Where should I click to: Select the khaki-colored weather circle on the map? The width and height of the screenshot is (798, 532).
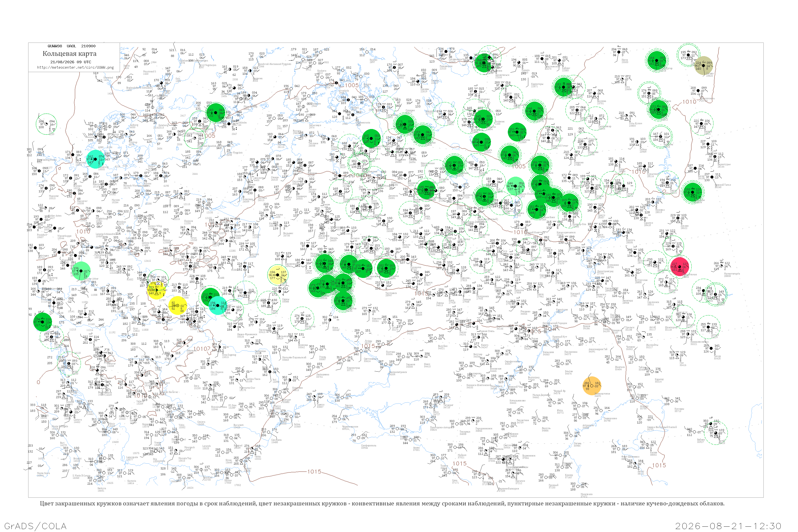click(703, 65)
